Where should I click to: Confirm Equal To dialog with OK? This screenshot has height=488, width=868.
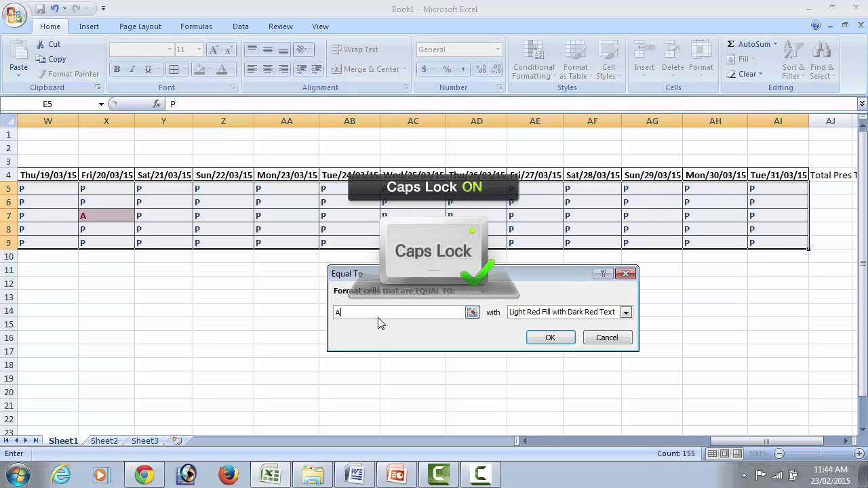click(x=550, y=338)
